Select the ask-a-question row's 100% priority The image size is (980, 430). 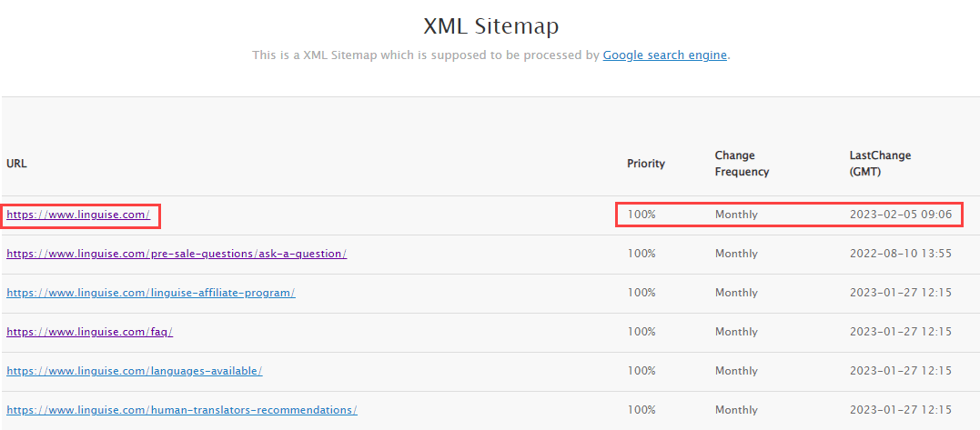point(642,254)
